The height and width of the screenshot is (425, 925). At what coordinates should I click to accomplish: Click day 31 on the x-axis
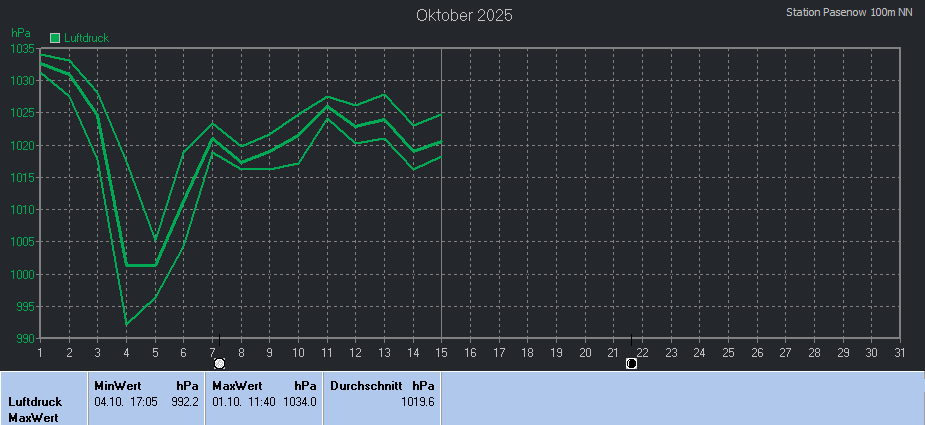[x=900, y=352]
